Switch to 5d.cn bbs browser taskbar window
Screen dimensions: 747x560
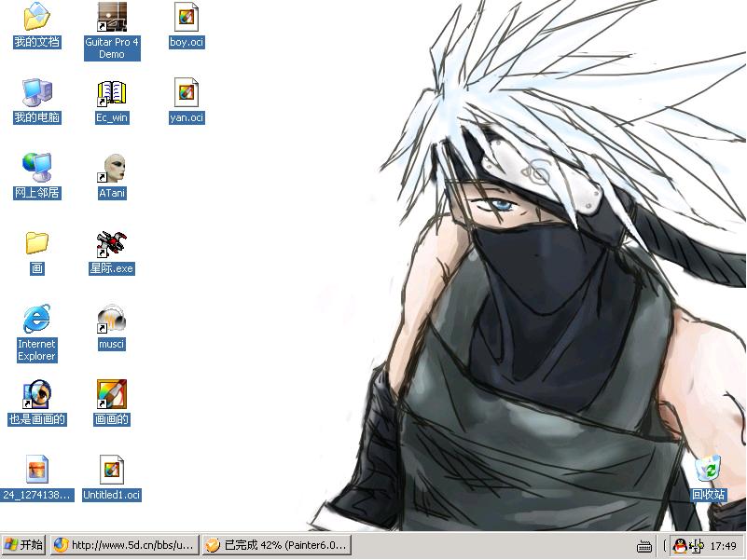coord(124,545)
